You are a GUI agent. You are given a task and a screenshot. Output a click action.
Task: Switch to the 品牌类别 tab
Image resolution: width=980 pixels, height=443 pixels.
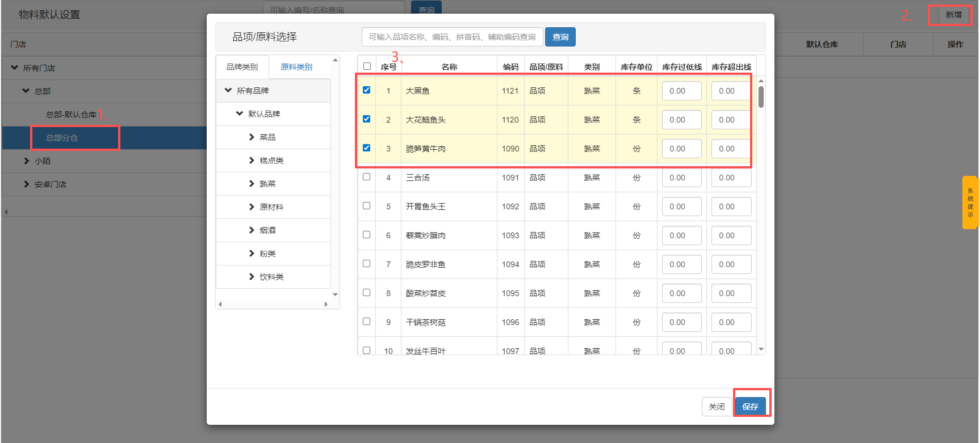coord(242,67)
